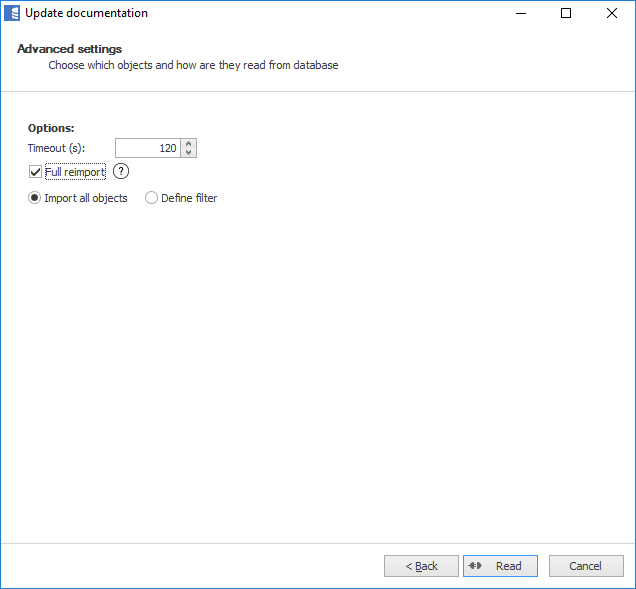Open the Full reimport help question mark
The width and height of the screenshot is (636, 589).
pos(121,172)
